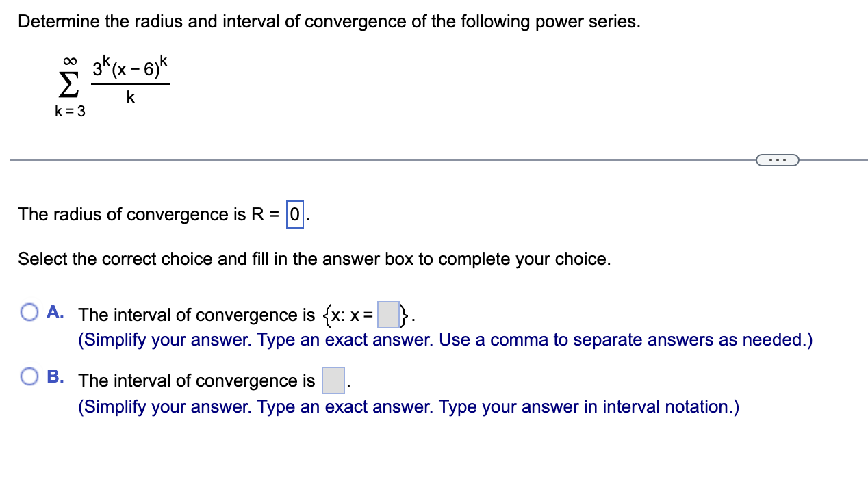This screenshot has width=868, height=479.
Task: Click the radius of convergence answer box showing 0
Action: [x=294, y=214]
